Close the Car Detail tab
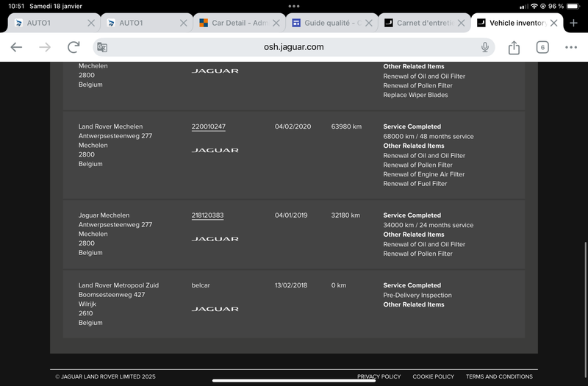This screenshot has height=386, width=588. (x=276, y=23)
